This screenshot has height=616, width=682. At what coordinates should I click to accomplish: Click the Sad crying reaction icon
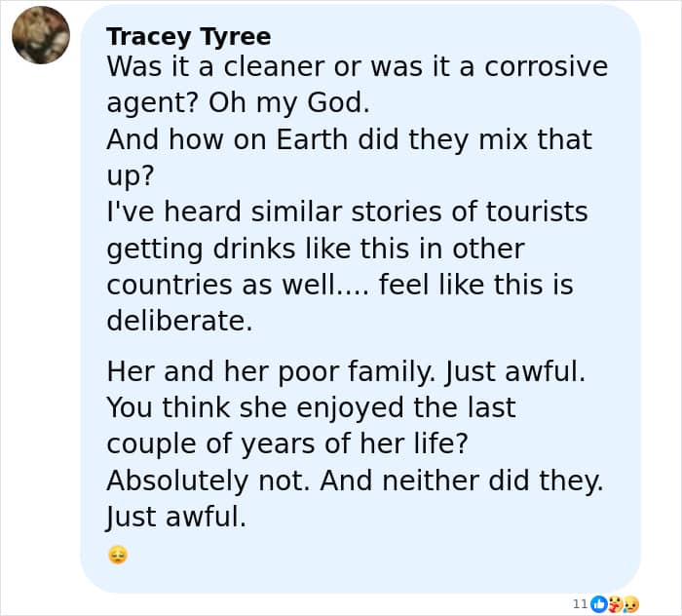tap(630, 604)
